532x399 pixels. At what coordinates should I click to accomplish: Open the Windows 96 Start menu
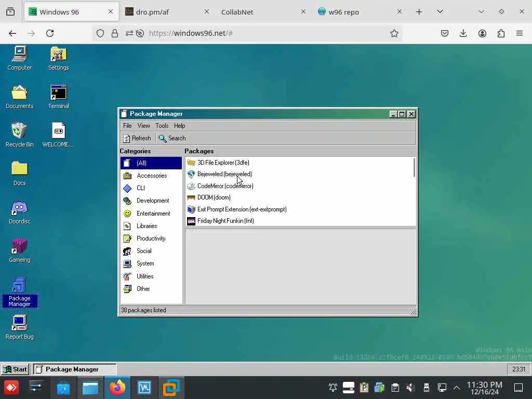(x=15, y=369)
